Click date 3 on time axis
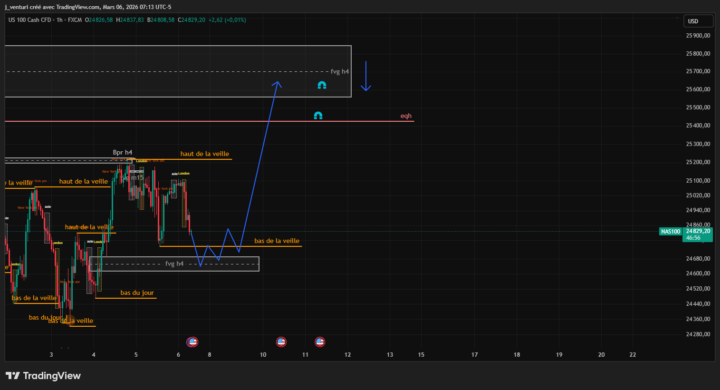 click(x=51, y=355)
